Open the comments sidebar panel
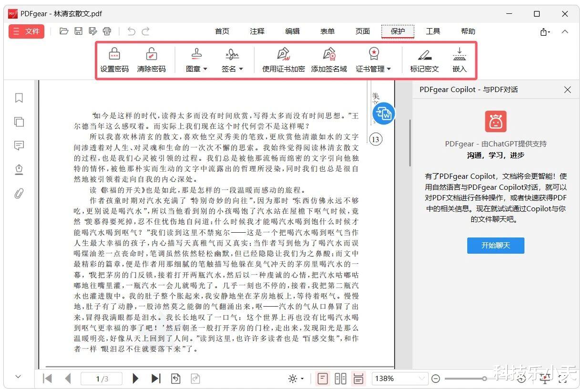Image resolution: width=585 pixels, height=392 pixels. 19,145
